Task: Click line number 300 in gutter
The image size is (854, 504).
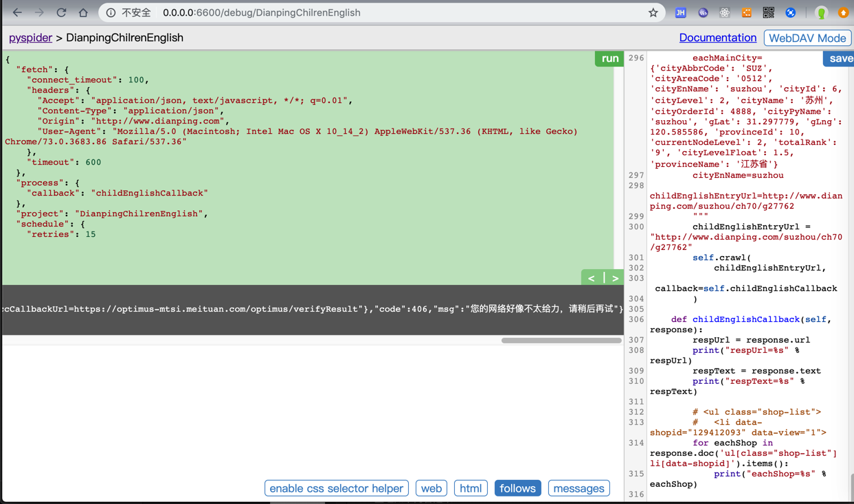Action: [x=636, y=227]
